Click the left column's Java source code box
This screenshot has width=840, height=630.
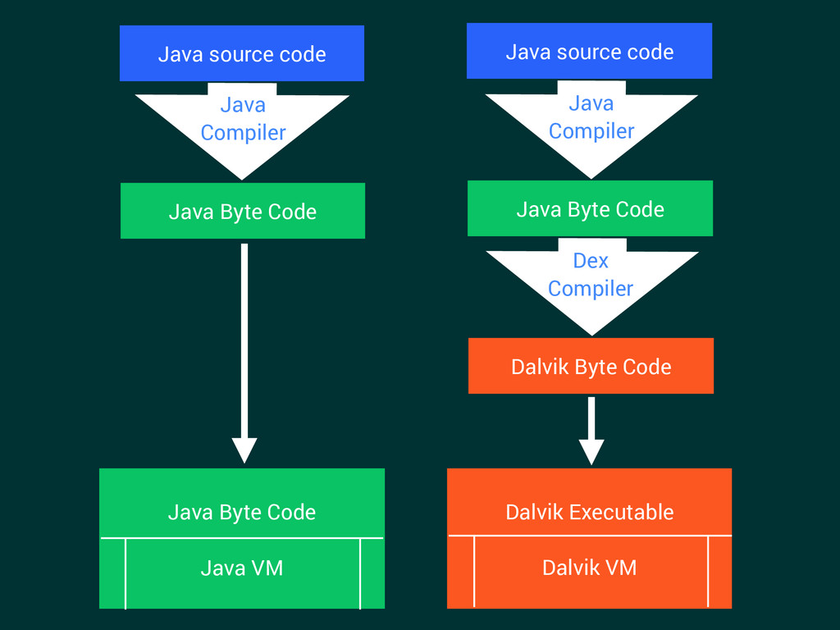click(x=242, y=53)
